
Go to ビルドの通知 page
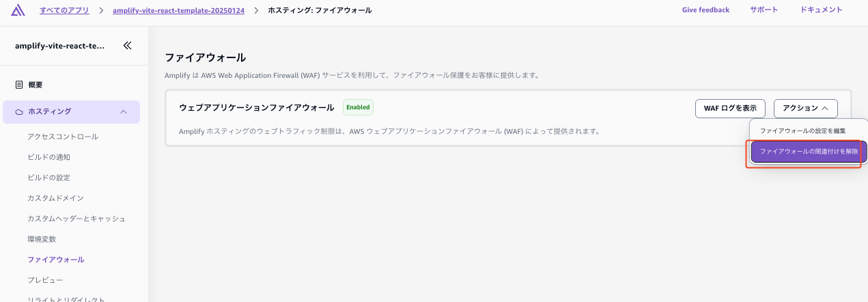48,157
